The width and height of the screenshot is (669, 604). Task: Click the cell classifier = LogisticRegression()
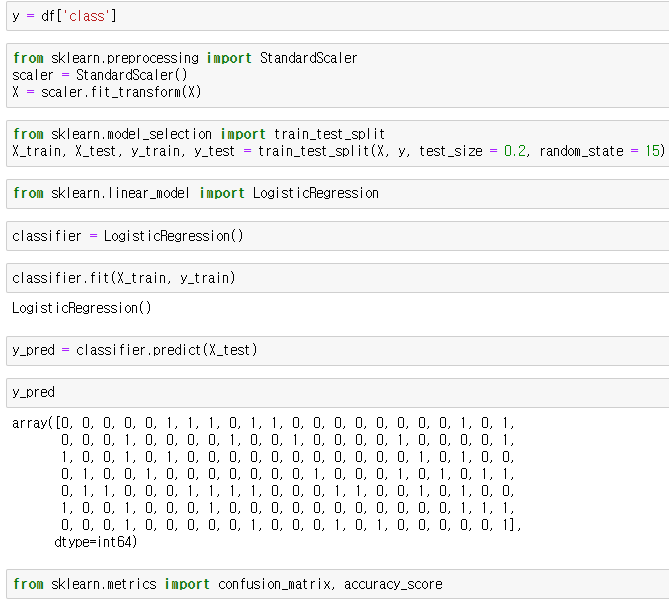337,236
